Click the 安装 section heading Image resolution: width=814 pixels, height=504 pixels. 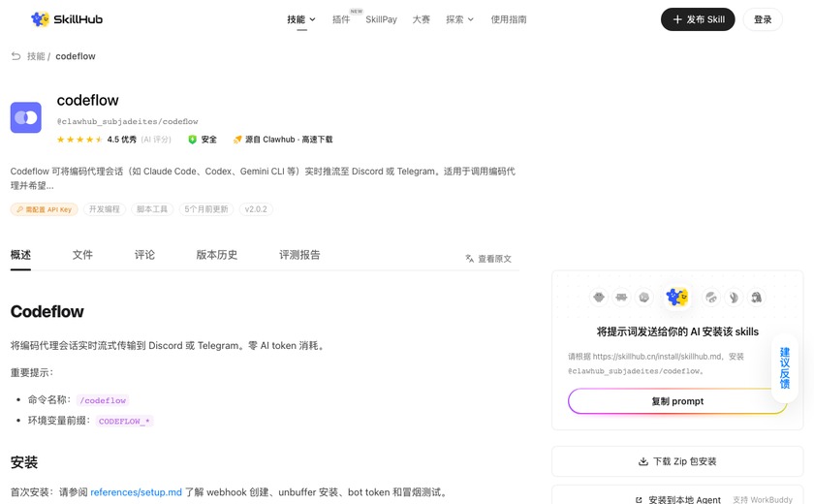[24, 462]
